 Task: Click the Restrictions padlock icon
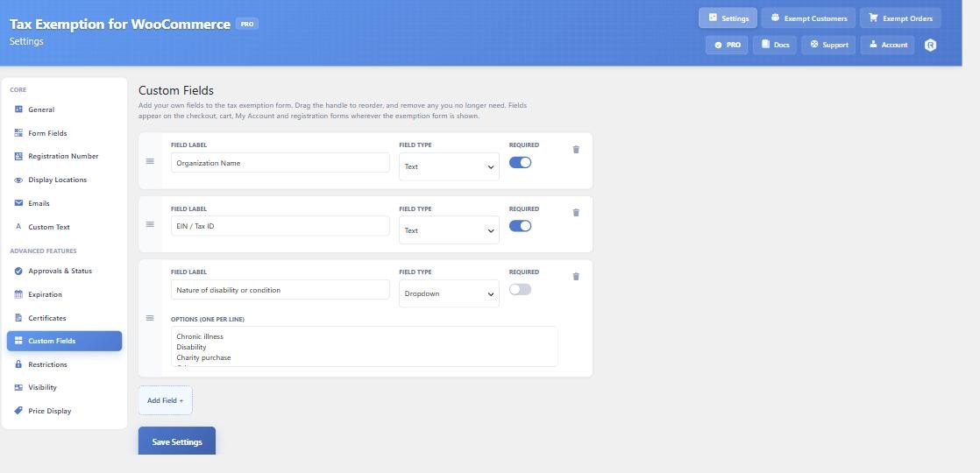coord(18,364)
